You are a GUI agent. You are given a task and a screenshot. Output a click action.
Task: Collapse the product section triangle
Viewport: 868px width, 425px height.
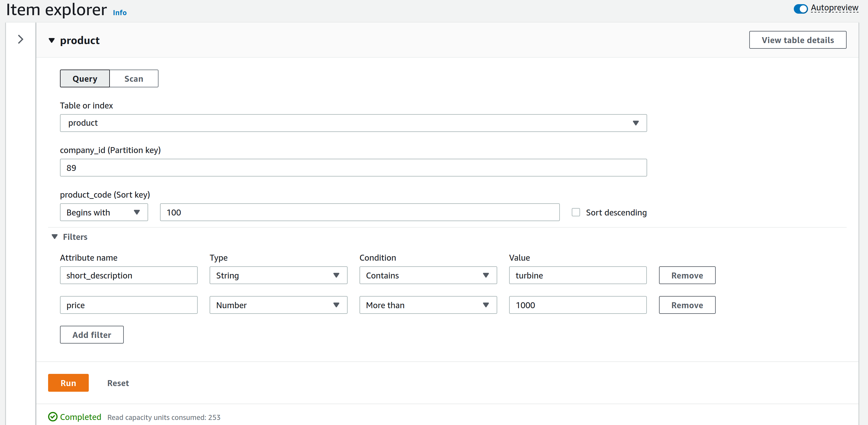pyautogui.click(x=52, y=40)
